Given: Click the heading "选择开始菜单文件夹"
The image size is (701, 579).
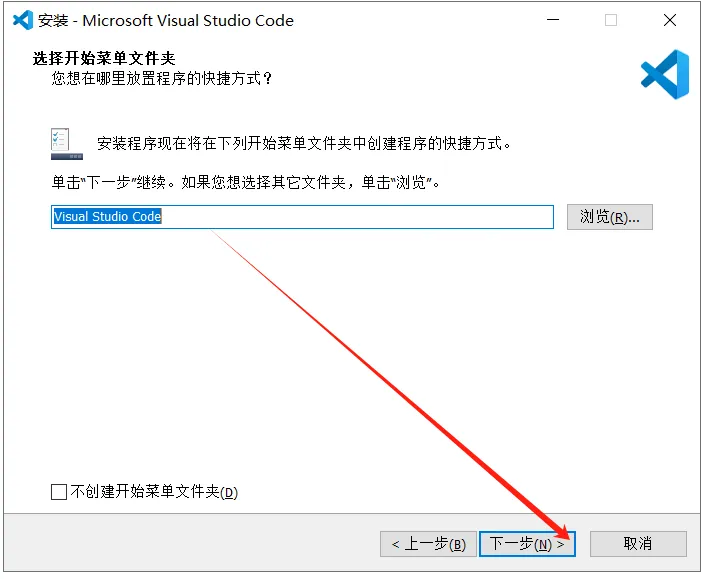Looking at the screenshot, I should (x=104, y=58).
